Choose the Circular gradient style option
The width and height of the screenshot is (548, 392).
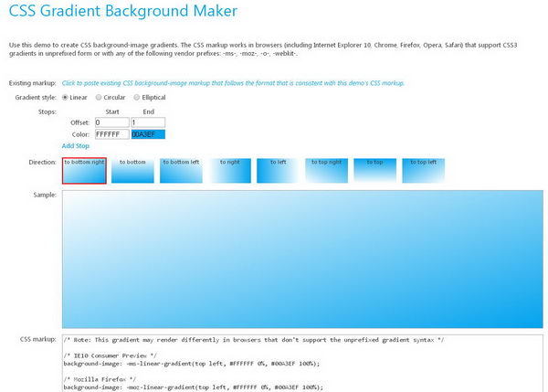click(x=99, y=98)
